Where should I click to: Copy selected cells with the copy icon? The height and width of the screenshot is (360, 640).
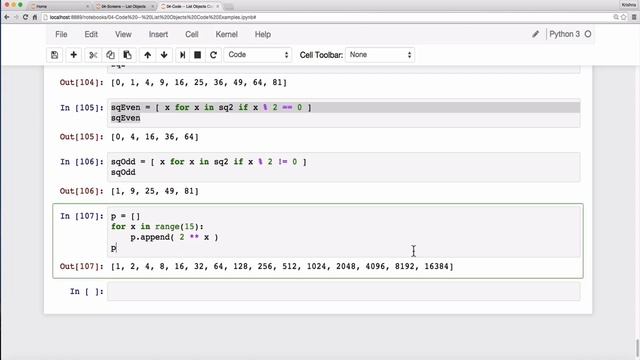(x=110, y=55)
